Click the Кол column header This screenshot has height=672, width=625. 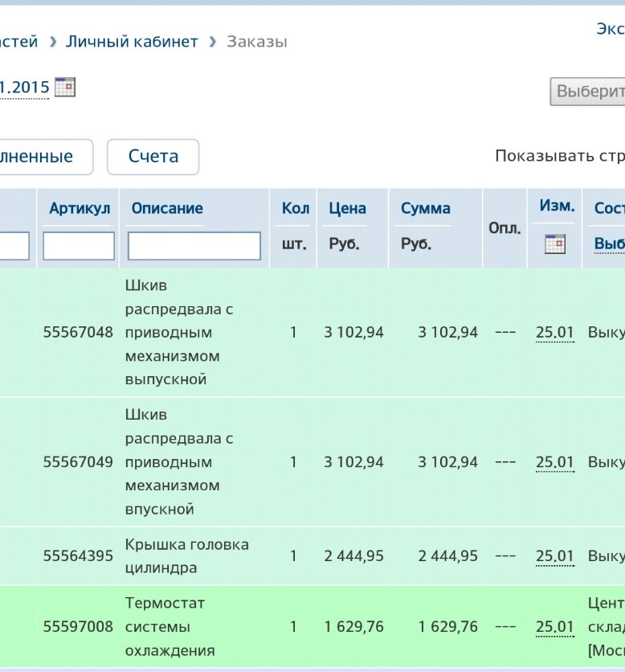click(295, 208)
